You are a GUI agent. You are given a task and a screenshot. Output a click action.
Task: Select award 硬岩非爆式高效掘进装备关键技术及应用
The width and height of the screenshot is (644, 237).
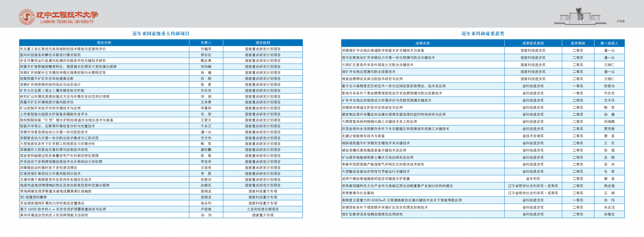[x=374, y=150]
